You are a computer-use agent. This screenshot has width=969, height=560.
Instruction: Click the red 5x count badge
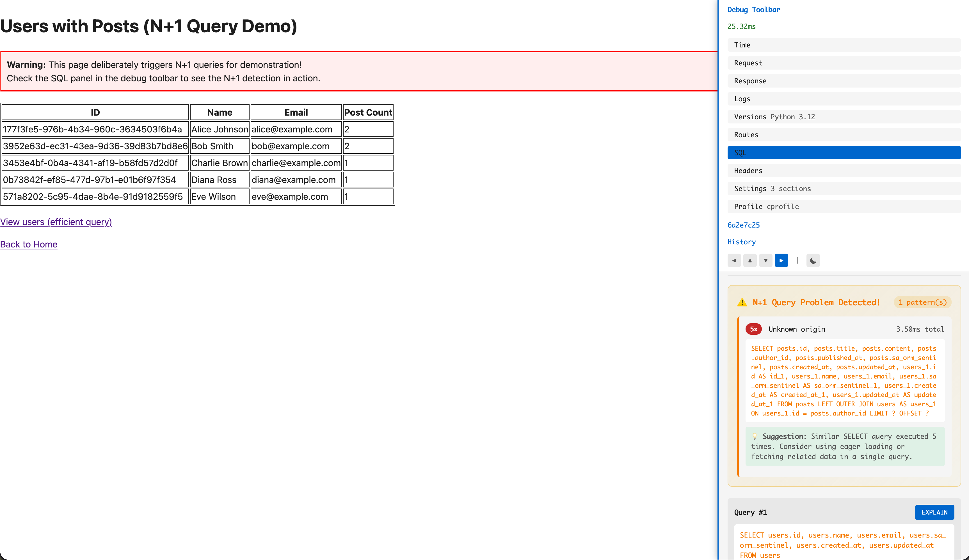[753, 329]
